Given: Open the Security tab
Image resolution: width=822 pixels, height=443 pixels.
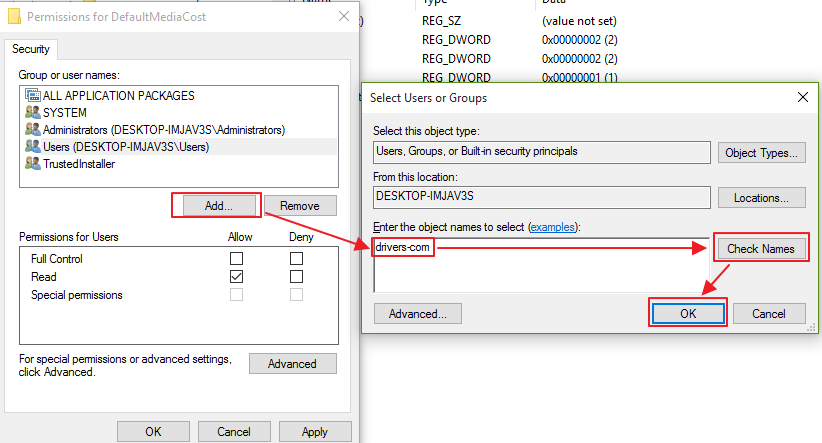Looking at the screenshot, I should click(31, 49).
